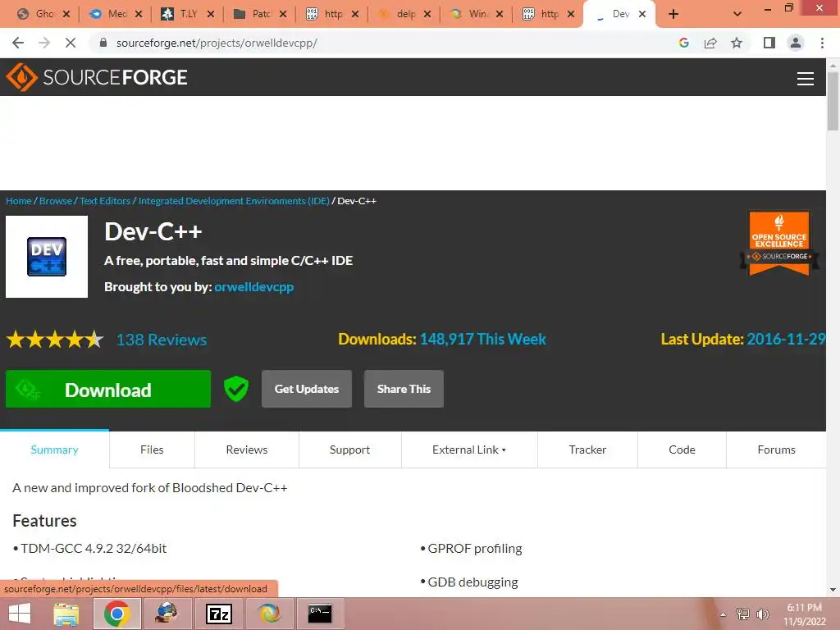
Task: Select the Files tab
Action: (152, 450)
